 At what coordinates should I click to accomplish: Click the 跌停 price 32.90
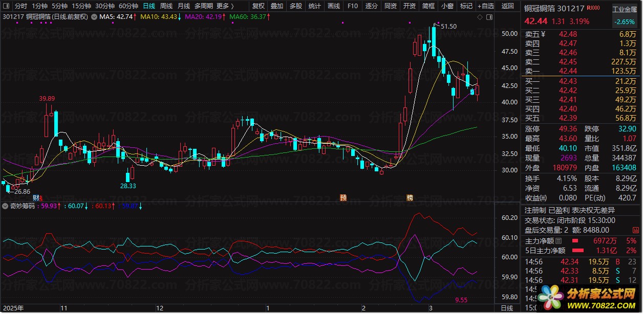[x=627, y=129]
